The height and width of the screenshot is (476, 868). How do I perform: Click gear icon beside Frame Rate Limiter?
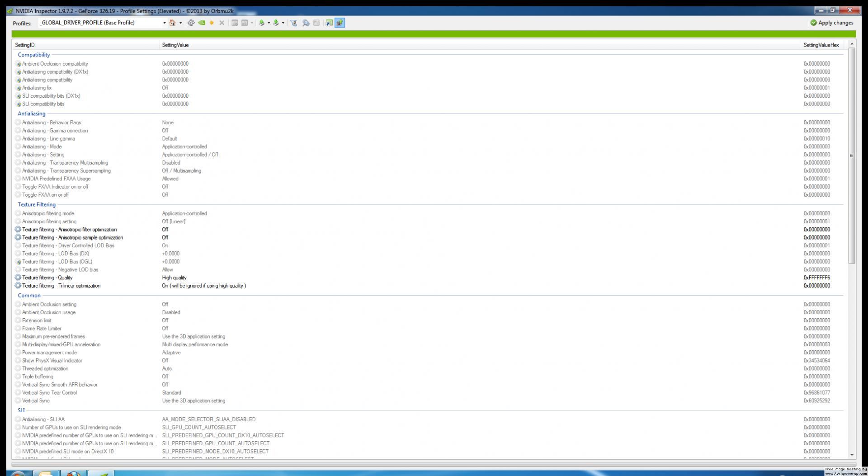pos(18,329)
